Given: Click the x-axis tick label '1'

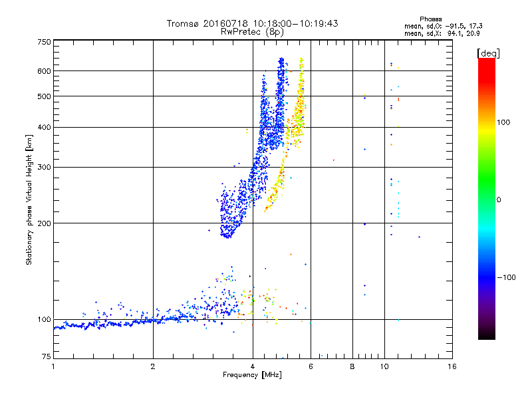Looking at the screenshot, I should pos(53,366).
